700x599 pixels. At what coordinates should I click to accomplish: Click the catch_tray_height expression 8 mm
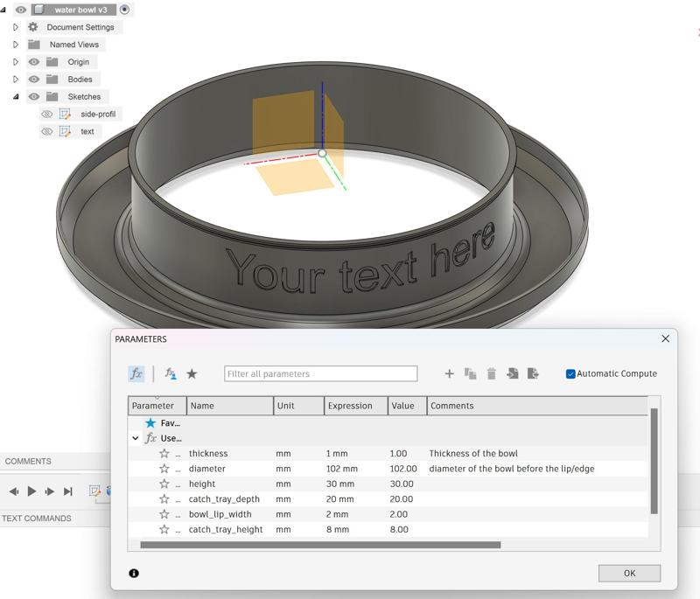coord(338,529)
